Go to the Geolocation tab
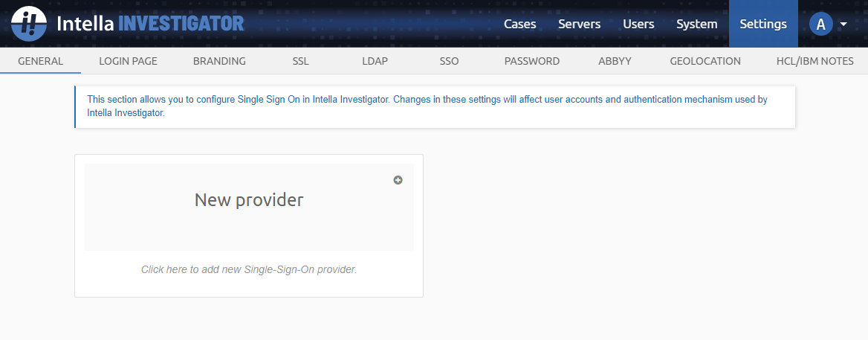 pyautogui.click(x=705, y=61)
